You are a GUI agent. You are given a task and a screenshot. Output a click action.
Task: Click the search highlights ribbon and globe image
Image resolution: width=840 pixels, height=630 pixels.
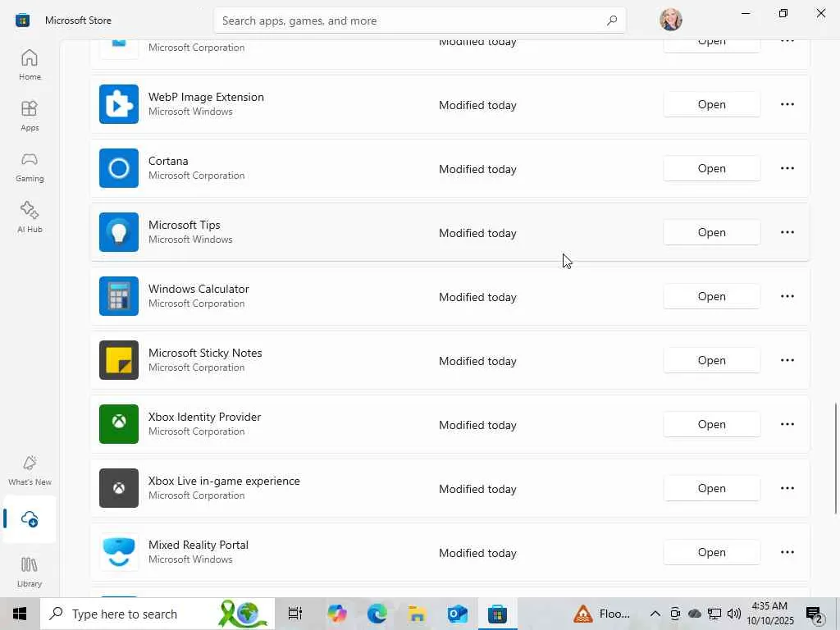(243, 614)
